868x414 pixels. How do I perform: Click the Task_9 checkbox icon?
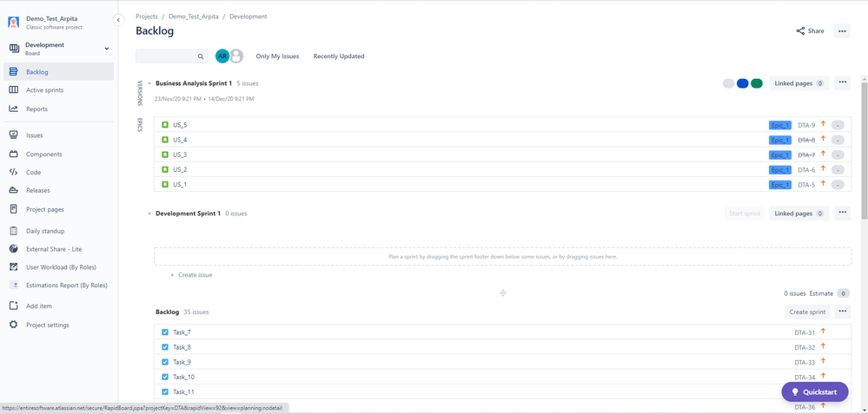point(165,362)
